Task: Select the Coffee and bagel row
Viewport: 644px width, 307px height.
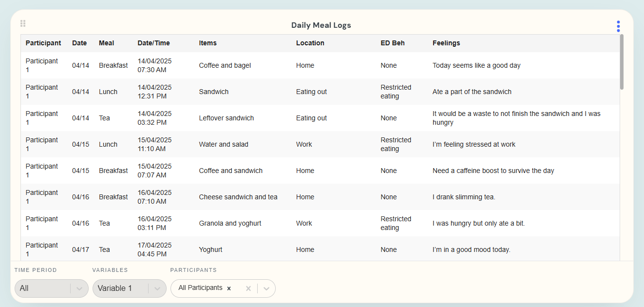Action: pos(225,65)
